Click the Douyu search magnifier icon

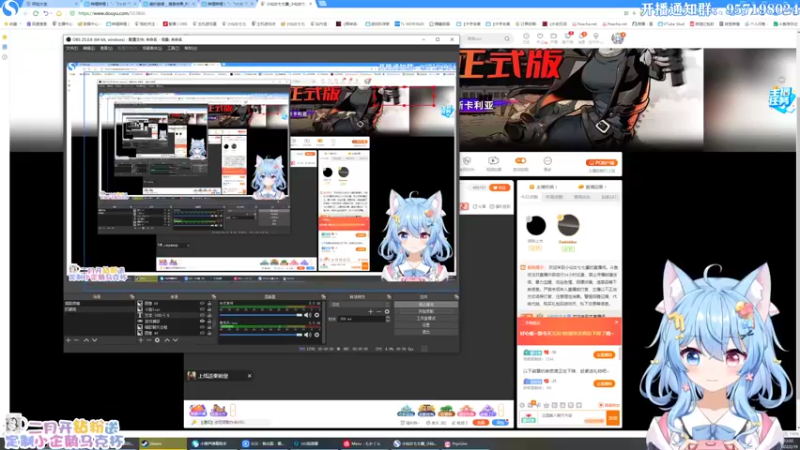(x=507, y=39)
